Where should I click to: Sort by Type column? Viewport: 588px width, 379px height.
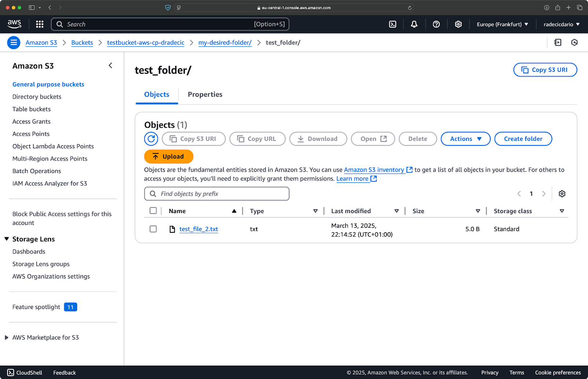click(x=315, y=211)
